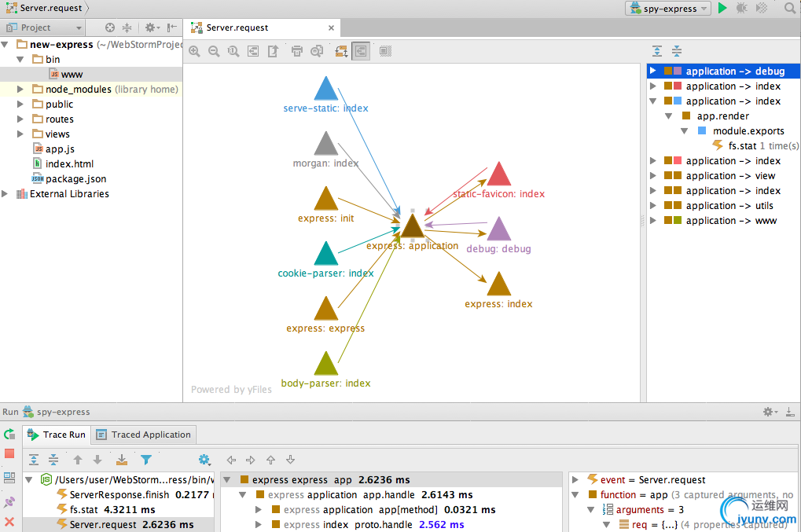Viewport: 801px width, 532px height.
Task: Collapse all nodes in the Trace Run toolbar
Action: [x=53, y=460]
